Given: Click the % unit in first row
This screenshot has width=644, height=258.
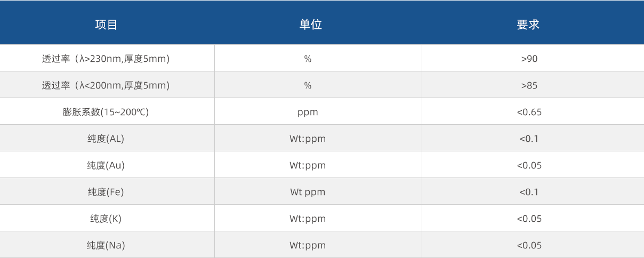Looking at the screenshot, I should click(308, 59).
